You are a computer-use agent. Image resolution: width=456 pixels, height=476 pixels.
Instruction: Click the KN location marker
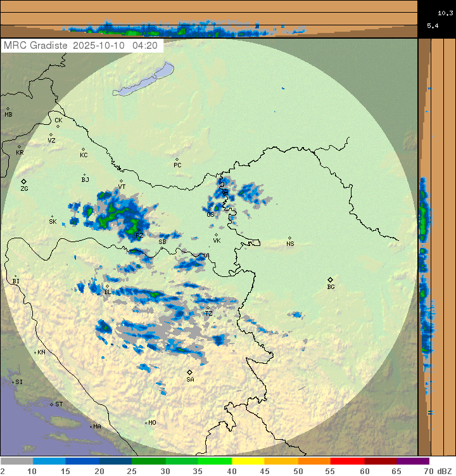click(35, 352)
